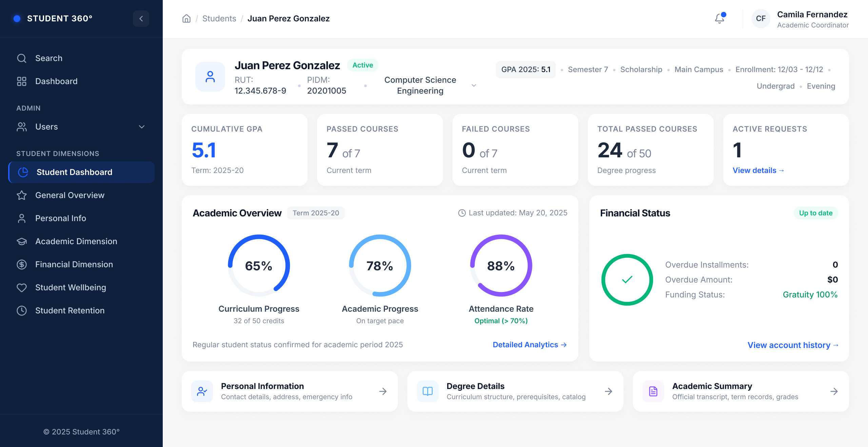Click the Search magnifier icon in sidebar
The height and width of the screenshot is (447, 868).
[22, 58]
